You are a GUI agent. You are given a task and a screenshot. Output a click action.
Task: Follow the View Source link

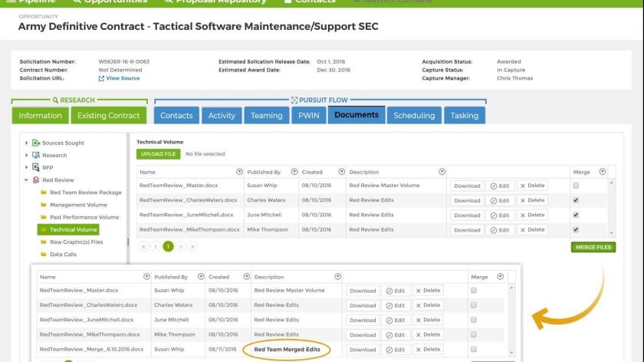(x=123, y=78)
